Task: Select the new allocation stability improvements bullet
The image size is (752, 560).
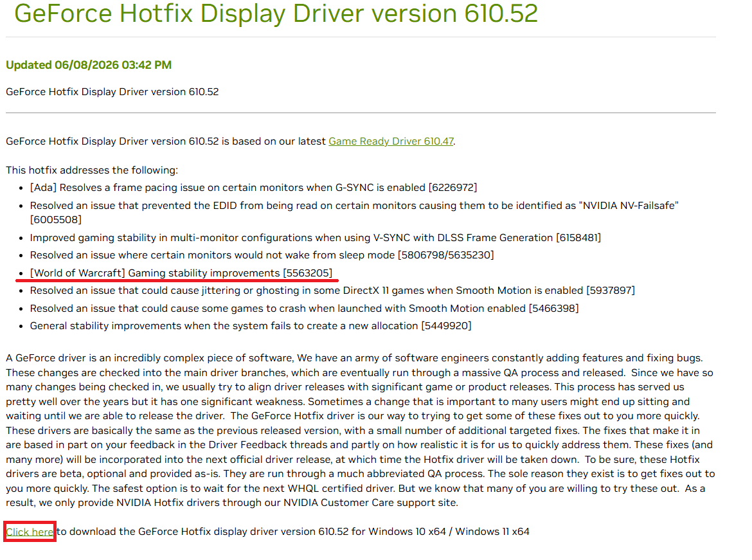Action: [251, 326]
